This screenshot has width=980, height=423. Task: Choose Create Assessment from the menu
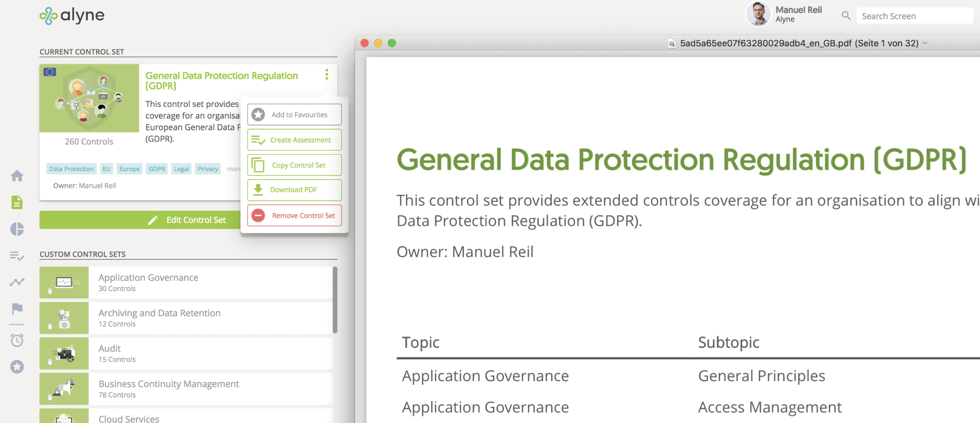tap(294, 140)
